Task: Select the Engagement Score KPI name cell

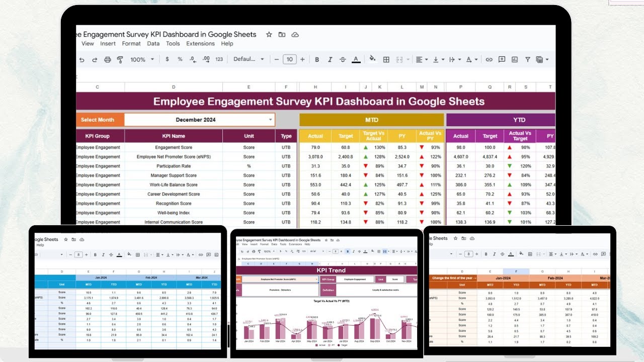Action: [x=174, y=147]
